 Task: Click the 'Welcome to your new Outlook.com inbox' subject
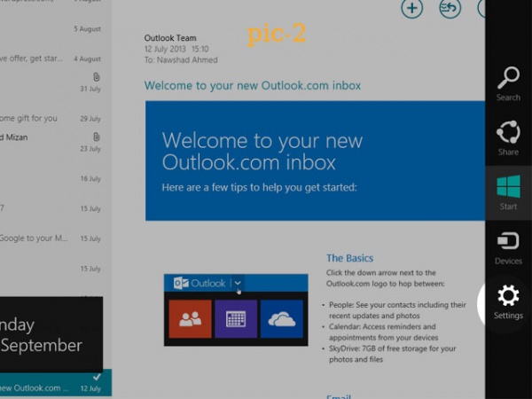click(x=253, y=85)
